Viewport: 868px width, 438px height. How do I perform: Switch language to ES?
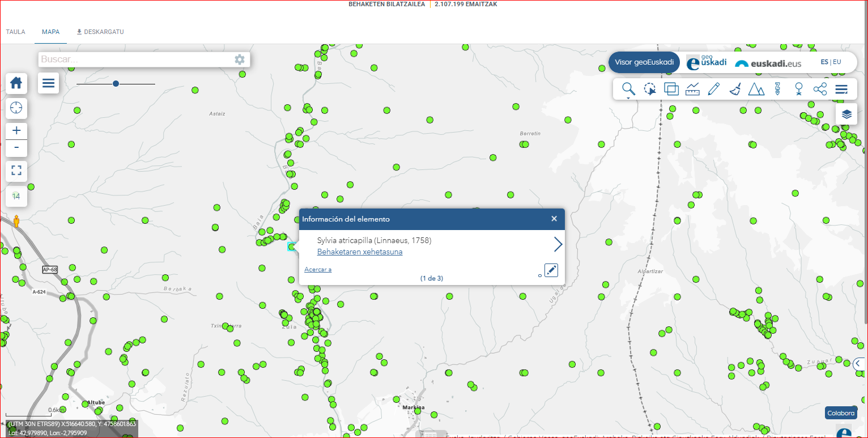pyautogui.click(x=824, y=62)
